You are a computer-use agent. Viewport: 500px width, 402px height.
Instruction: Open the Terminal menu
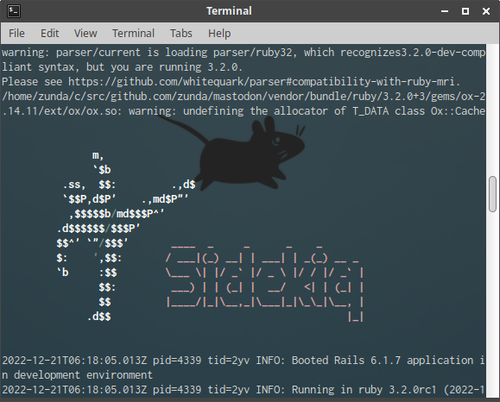coord(133,33)
